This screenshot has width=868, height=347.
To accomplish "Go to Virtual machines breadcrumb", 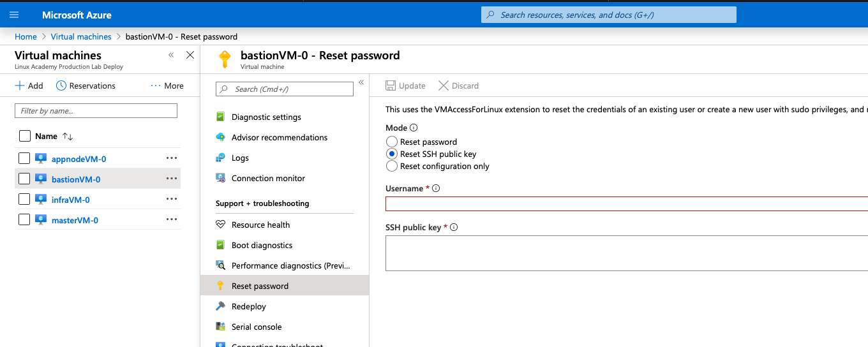I will tap(81, 36).
